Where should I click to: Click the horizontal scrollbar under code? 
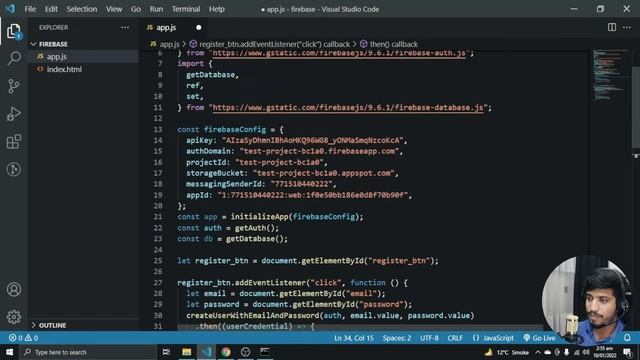(359, 327)
